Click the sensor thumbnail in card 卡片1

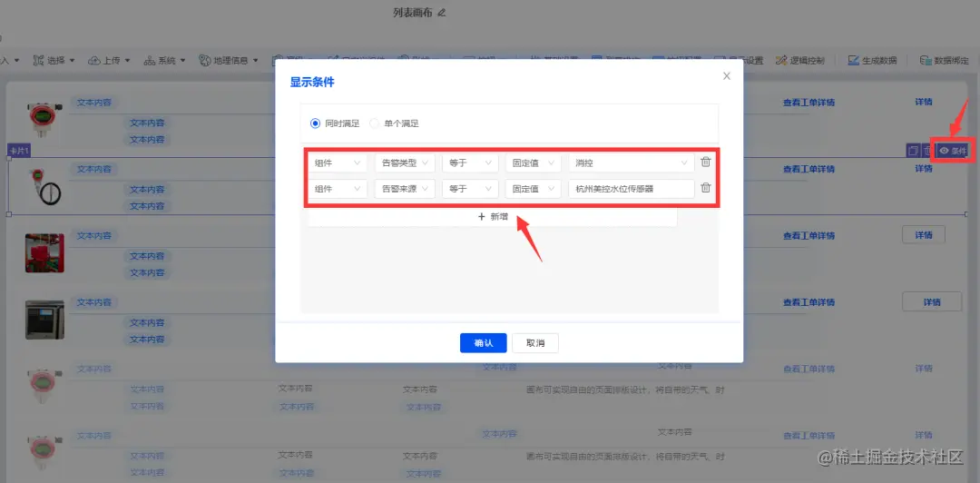coord(47,186)
